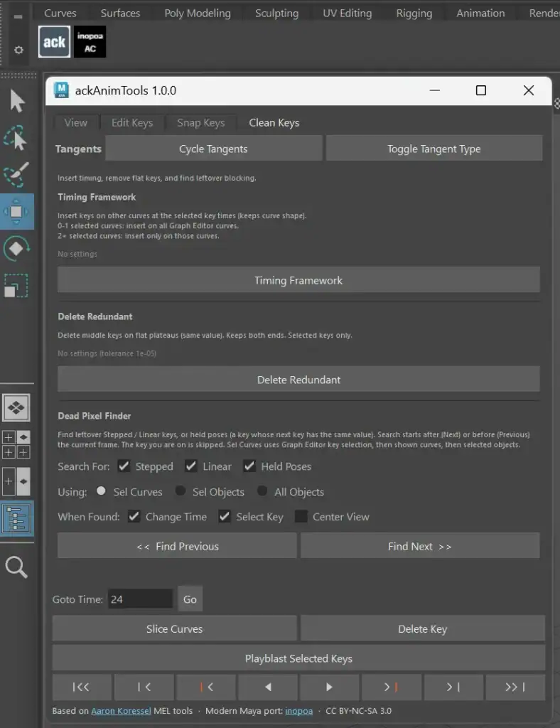Play animation backward

coord(268,687)
